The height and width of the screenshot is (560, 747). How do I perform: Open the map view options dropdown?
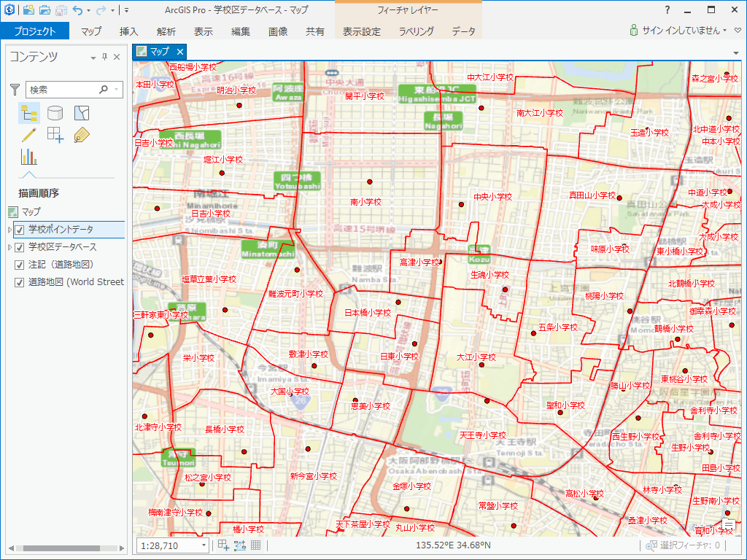coord(736,52)
